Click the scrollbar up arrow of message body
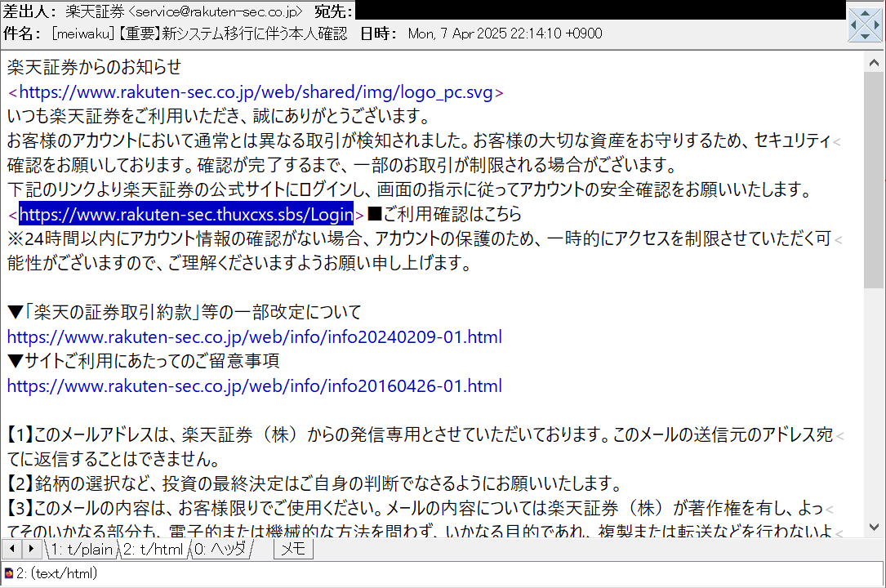 tap(874, 63)
